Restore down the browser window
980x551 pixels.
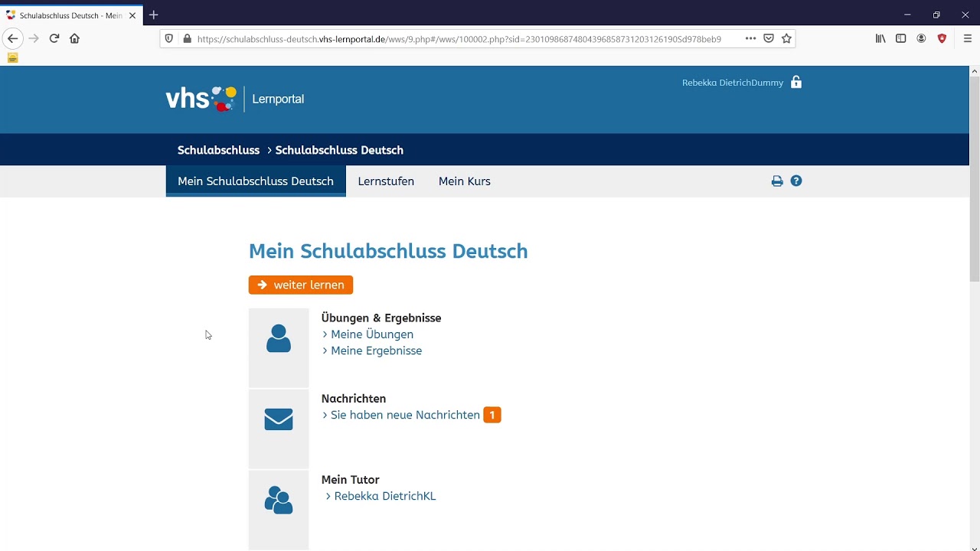pyautogui.click(x=936, y=15)
